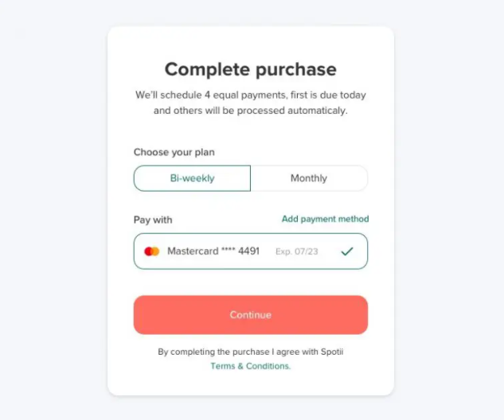This screenshot has height=420, width=504.
Task: Click the '4 equal payments' description line
Action: tap(251, 95)
